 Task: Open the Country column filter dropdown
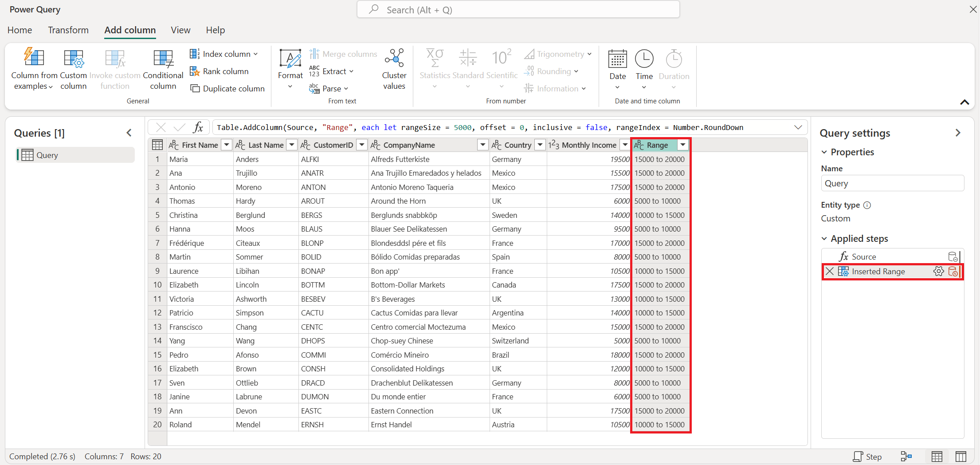point(540,145)
